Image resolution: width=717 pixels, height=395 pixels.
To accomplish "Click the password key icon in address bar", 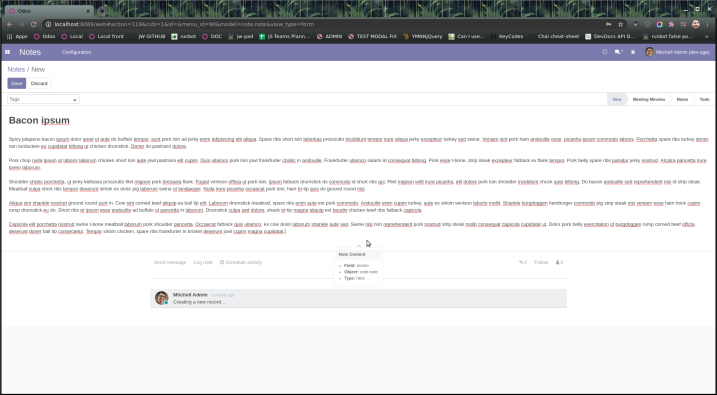I will (x=608, y=24).
